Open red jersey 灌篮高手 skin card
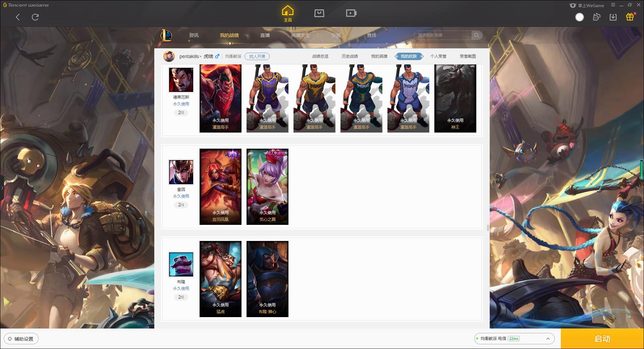Viewport: 644px width, 349px height. 220,99
